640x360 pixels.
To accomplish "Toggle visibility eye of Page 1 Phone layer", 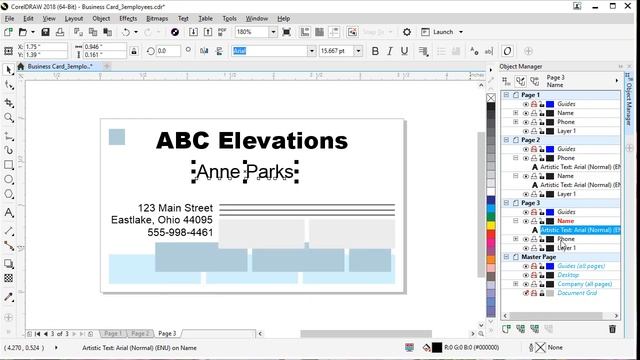I will (526, 122).
